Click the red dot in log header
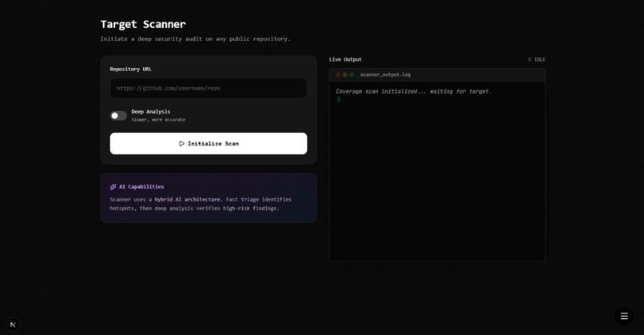The image size is (644, 335). tap(338, 75)
